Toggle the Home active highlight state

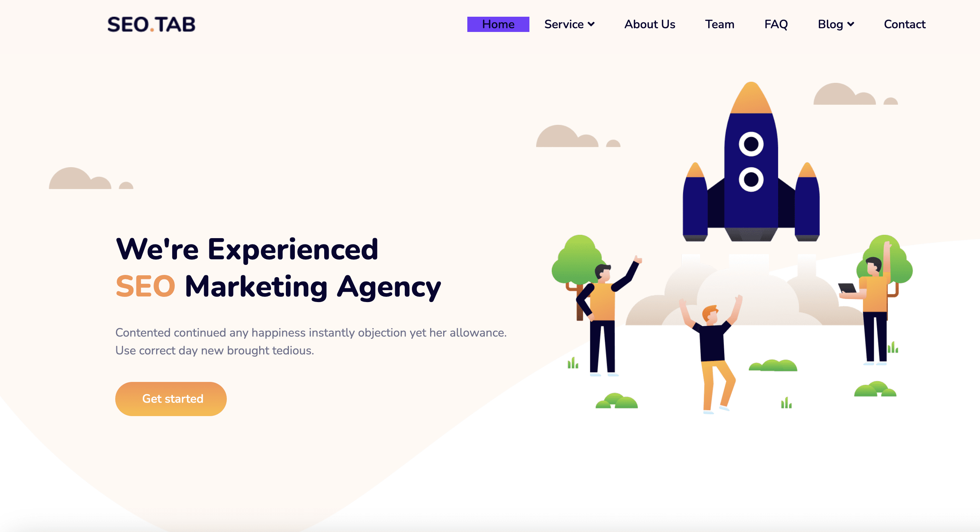(497, 24)
